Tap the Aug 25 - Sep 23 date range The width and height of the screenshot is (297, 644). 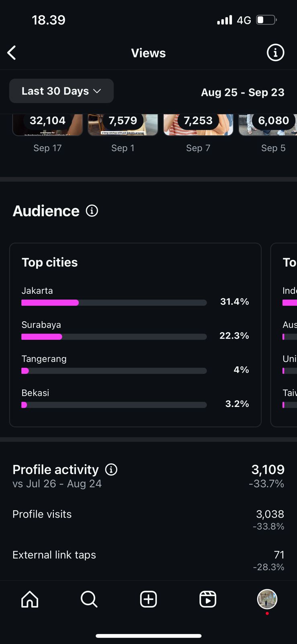(242, 92)
